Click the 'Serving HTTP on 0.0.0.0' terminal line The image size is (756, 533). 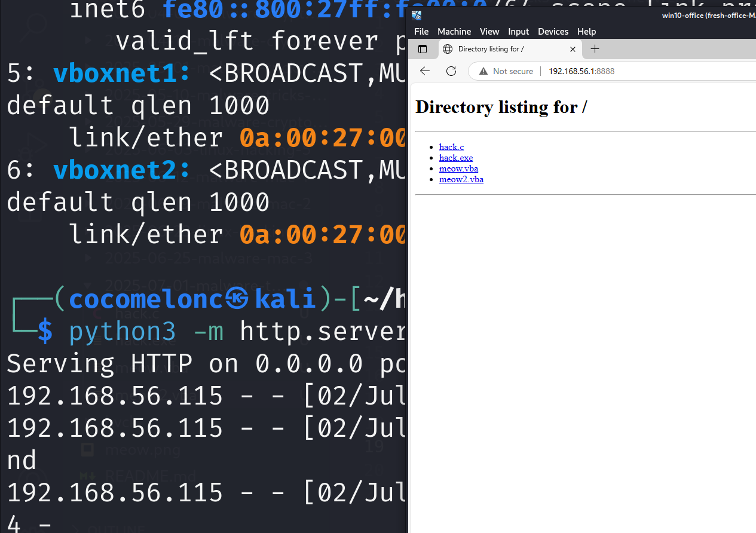click(206, 364)
